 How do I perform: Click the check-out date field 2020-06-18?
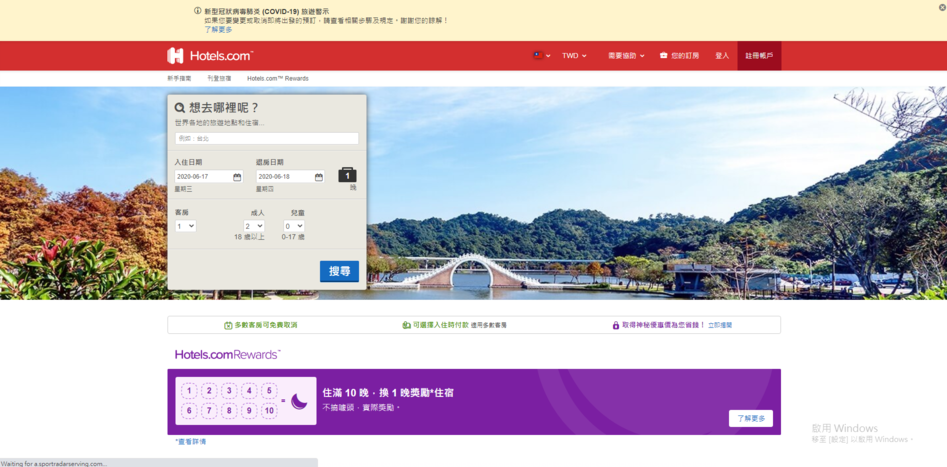point(291,176)
